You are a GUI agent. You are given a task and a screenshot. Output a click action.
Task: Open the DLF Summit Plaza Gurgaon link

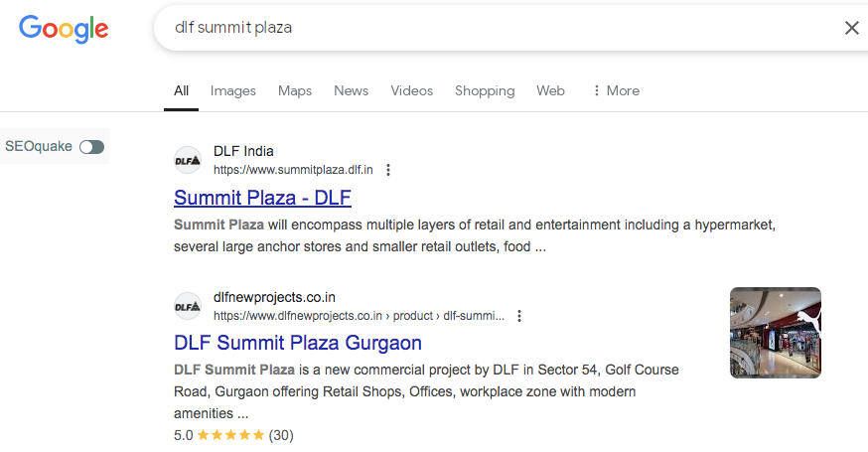click(298, 343)
